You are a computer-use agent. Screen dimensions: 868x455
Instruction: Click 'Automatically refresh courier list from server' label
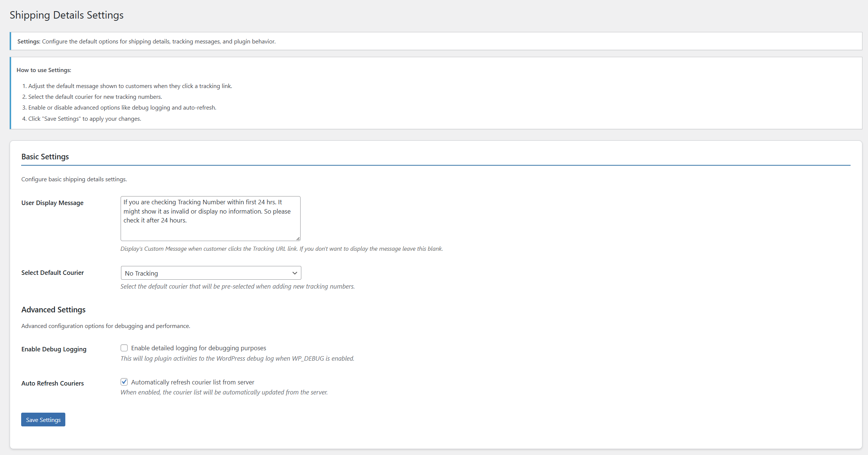coord(193,382)
